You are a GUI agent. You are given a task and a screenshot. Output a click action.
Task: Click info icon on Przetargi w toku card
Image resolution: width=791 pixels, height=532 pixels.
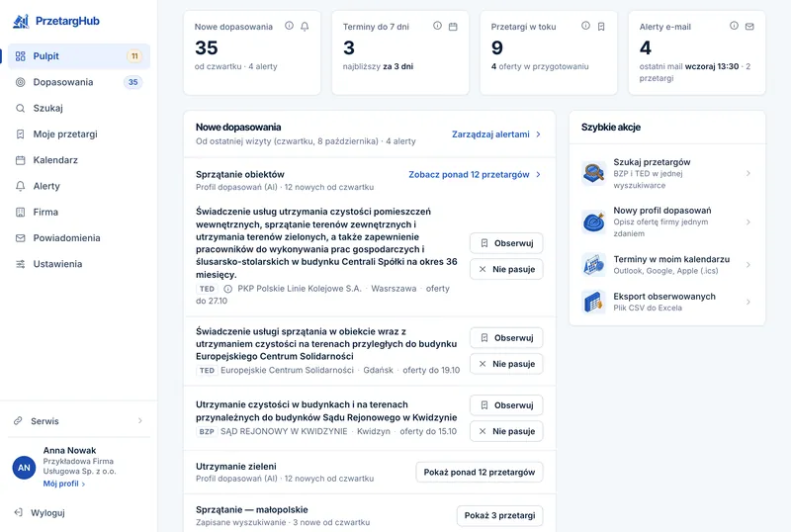(x=585, y=26)
